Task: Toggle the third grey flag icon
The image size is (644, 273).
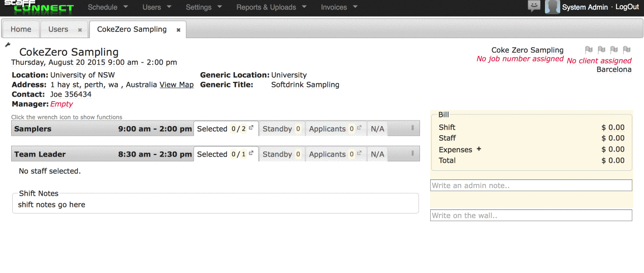Action: click(x=614, y=50)
